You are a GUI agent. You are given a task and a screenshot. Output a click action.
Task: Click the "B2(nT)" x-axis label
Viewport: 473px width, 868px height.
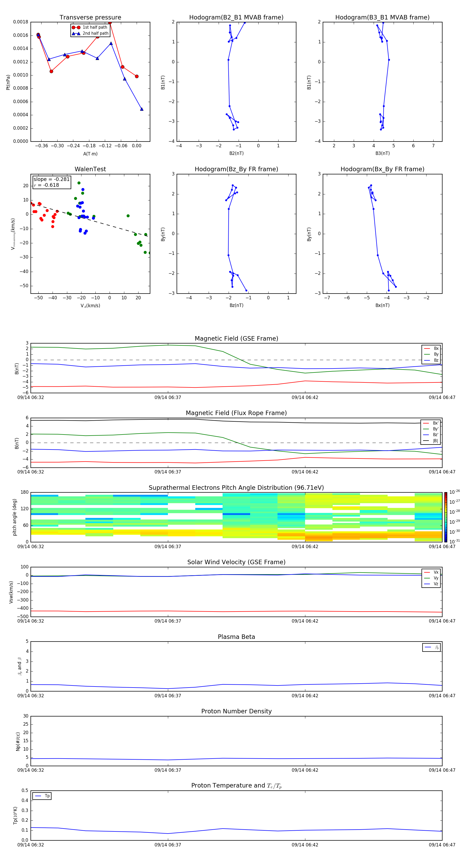click(x=236, y=153)
